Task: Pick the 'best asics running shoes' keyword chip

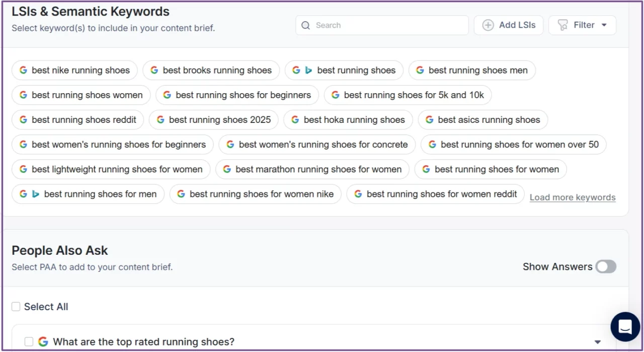Action: tap(488, 120)
